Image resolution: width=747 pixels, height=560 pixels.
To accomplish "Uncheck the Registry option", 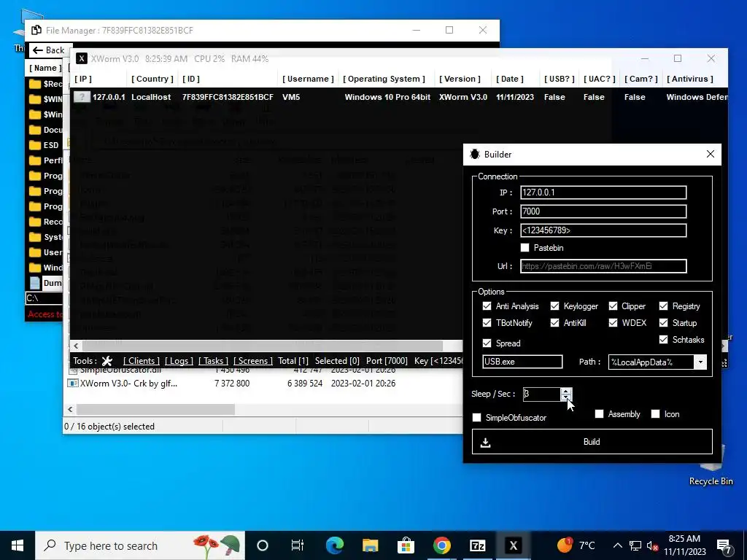I will pos(664,306).
